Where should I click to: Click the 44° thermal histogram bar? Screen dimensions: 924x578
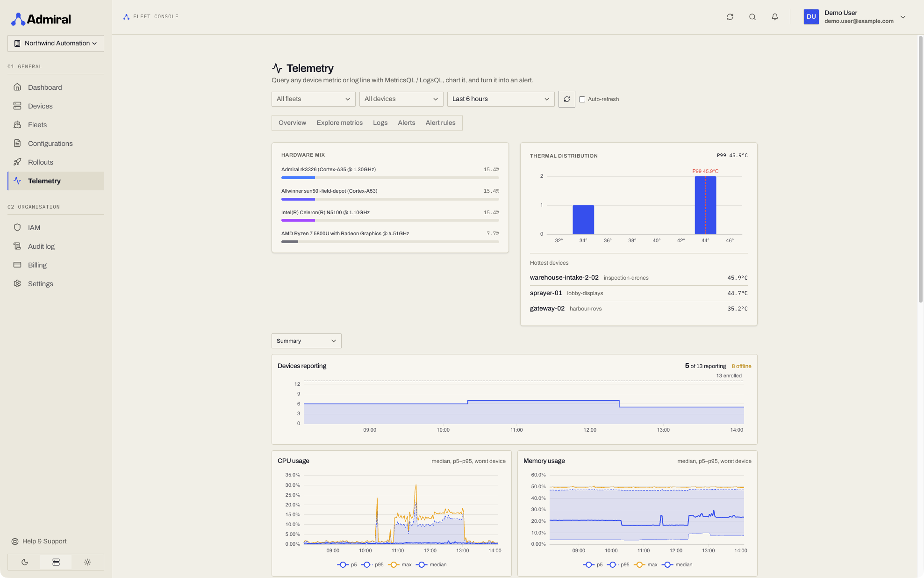point(705,205)
